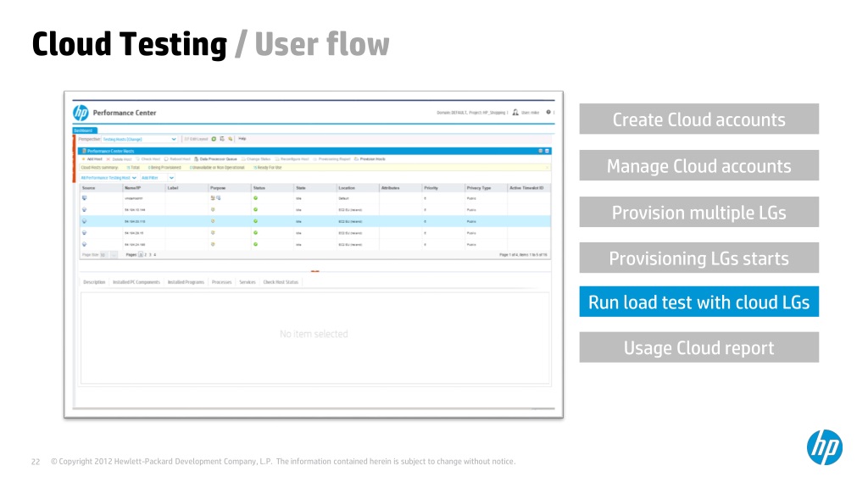Go to page 3 of the hosts table
Screen dimensions: 868x488
coord(150,255)
